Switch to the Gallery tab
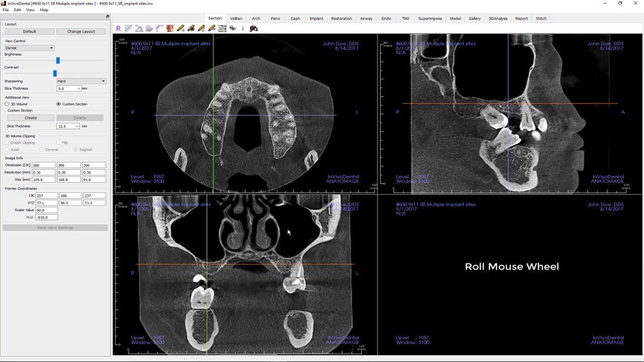The height and width of the screenshot is (362, 644). click(475, 19)
